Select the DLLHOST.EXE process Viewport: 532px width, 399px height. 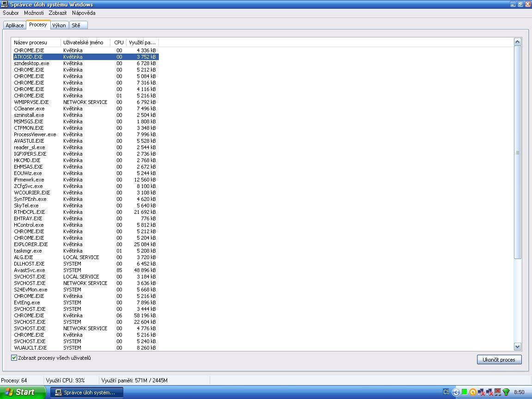point(86,264)
